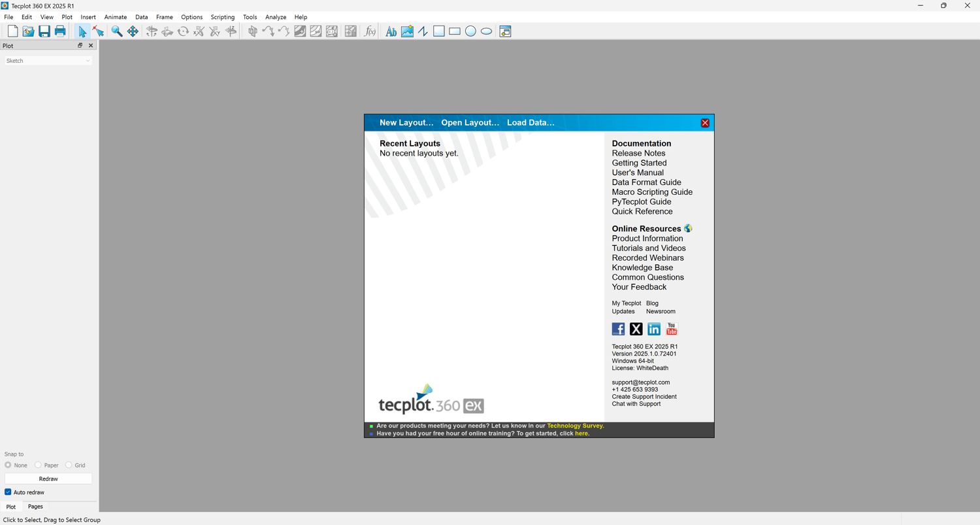Select the Create Frame tool

pos(505,31)
